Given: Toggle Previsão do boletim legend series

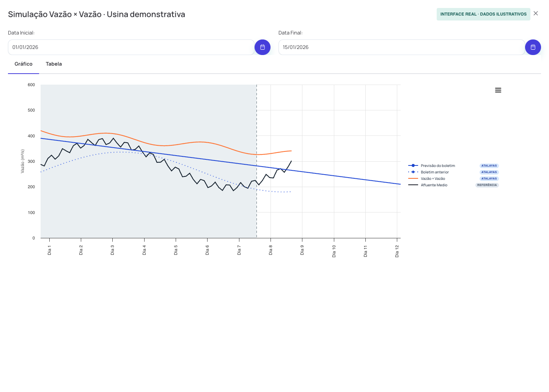Looking at the screenshot, I should 438,166.
